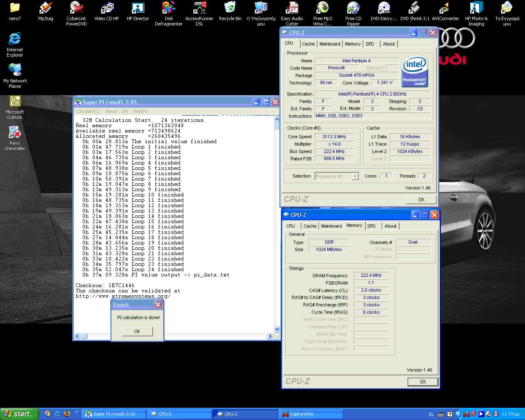Click the xtremesystems.org URL text

click(x=123, y=296)
